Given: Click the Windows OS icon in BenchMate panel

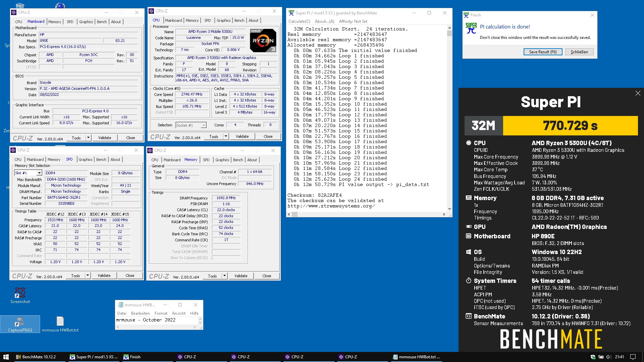Looking at the screenshot, I should click(x=469, y=252).
